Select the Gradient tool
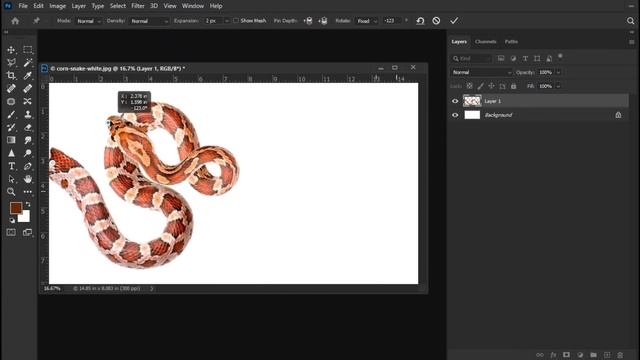 tap(11, 140)
